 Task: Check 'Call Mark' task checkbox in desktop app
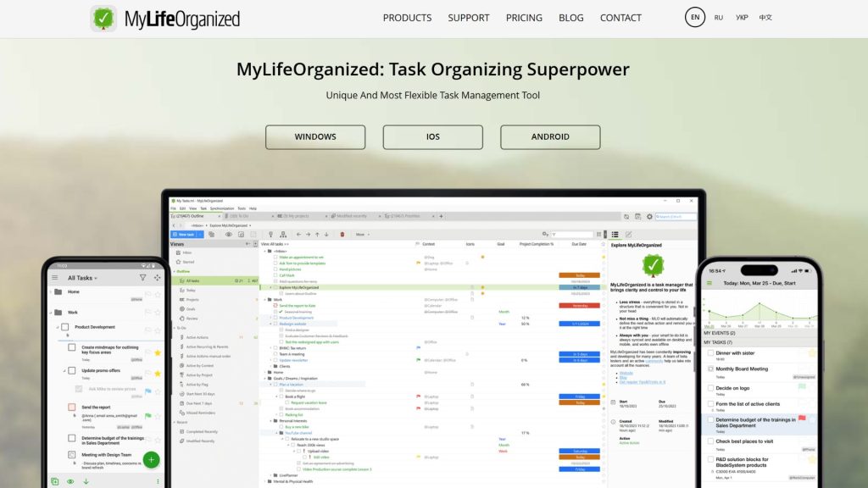point(275,275)
